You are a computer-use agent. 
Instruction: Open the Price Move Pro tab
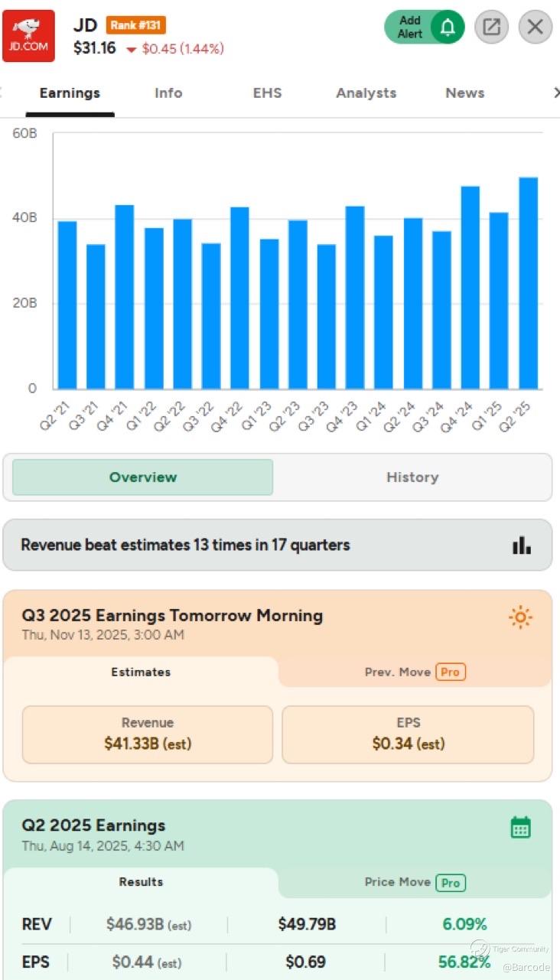click(415, 882)
